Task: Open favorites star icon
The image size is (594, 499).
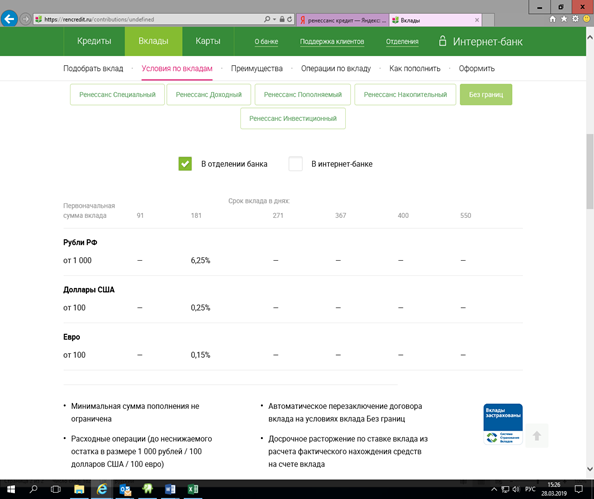Action: (x=564, y=19)
